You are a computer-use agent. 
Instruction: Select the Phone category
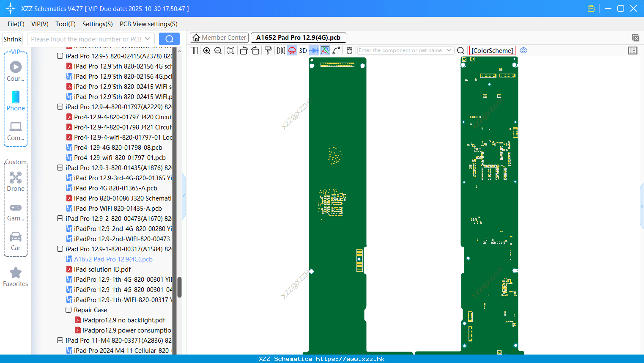(x=16, y=101)
